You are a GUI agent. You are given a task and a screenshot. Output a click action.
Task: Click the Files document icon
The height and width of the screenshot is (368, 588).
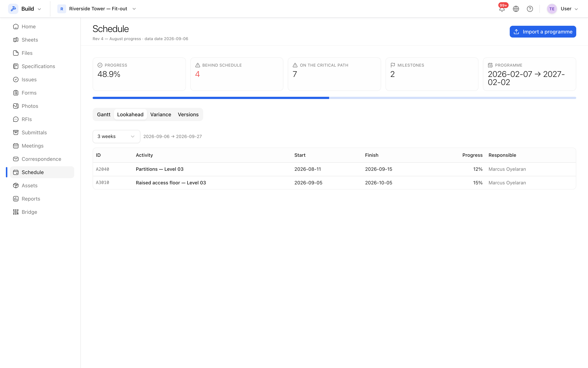(16, 53)
